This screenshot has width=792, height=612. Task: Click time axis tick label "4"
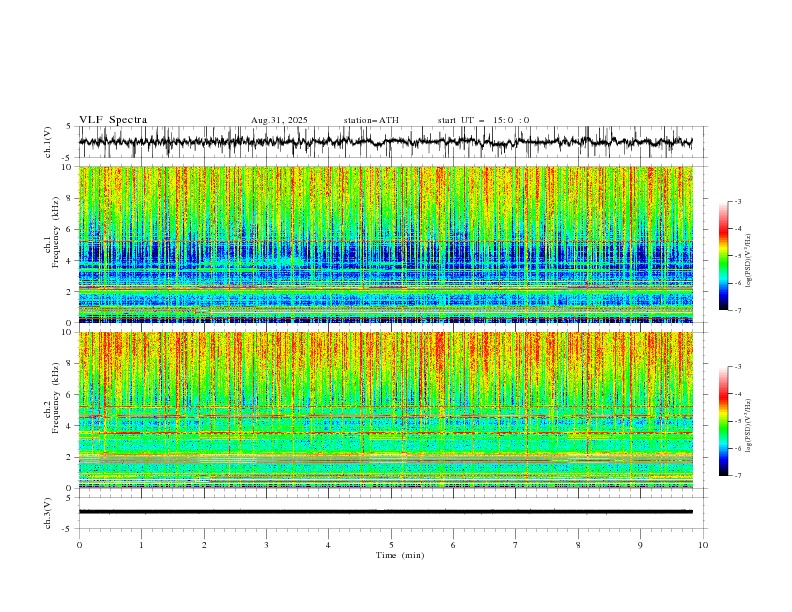329,545
